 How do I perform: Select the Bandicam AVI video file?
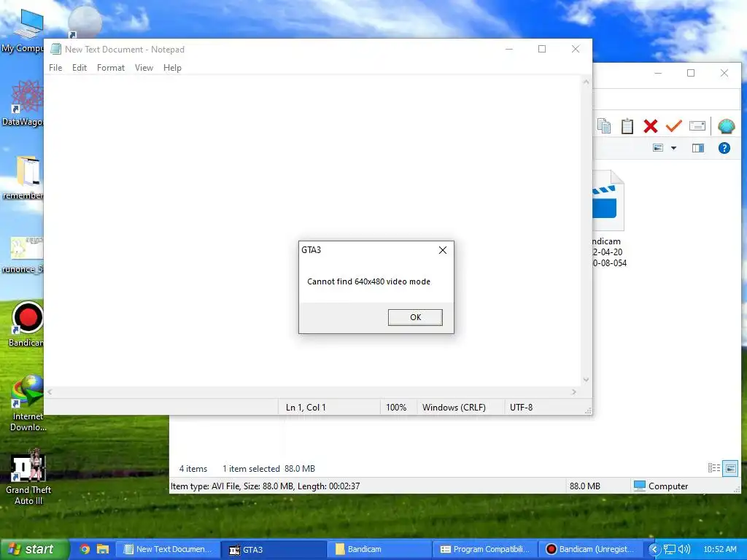[608, 219]
